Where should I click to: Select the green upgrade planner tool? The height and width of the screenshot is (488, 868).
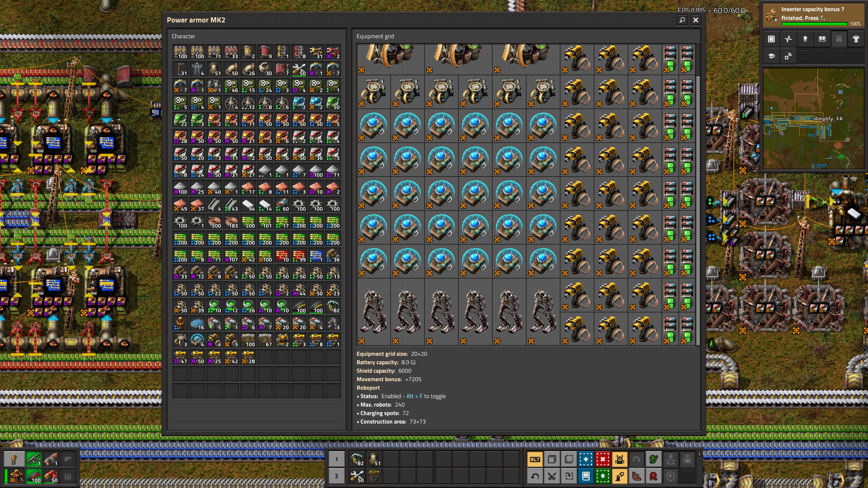[x=603, y=476]
